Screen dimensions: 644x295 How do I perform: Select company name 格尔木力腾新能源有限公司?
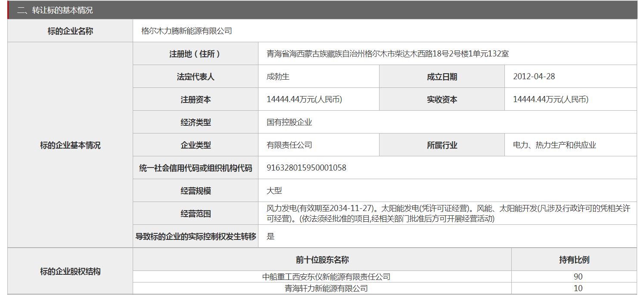(x=187, y=31)
